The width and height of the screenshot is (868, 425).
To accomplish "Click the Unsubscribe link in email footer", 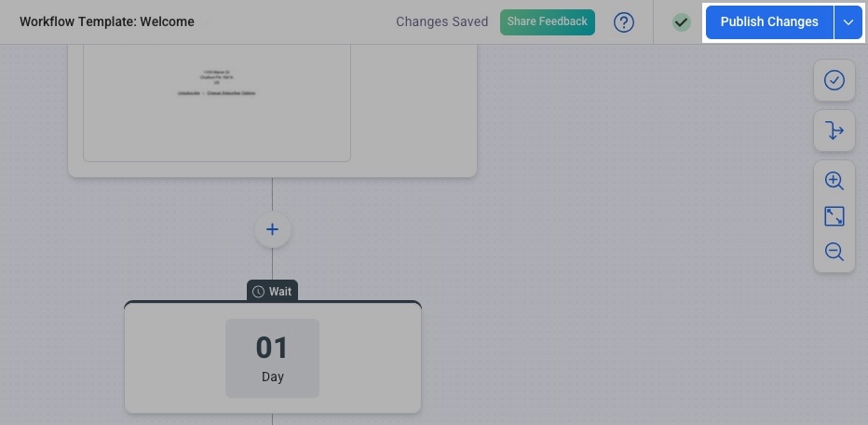I will click(x=187, y=93).
